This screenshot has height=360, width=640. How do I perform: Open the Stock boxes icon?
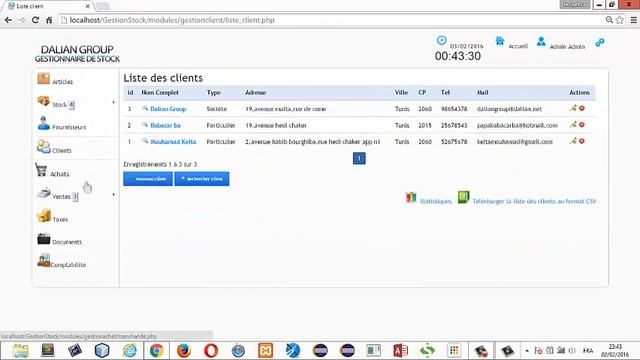[x=43, y=100]
